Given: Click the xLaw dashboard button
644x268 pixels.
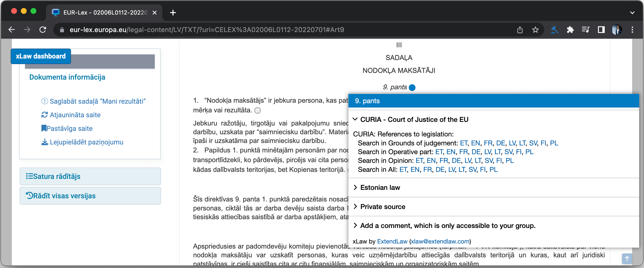Looking at the screenshot, I should point(41,56).
